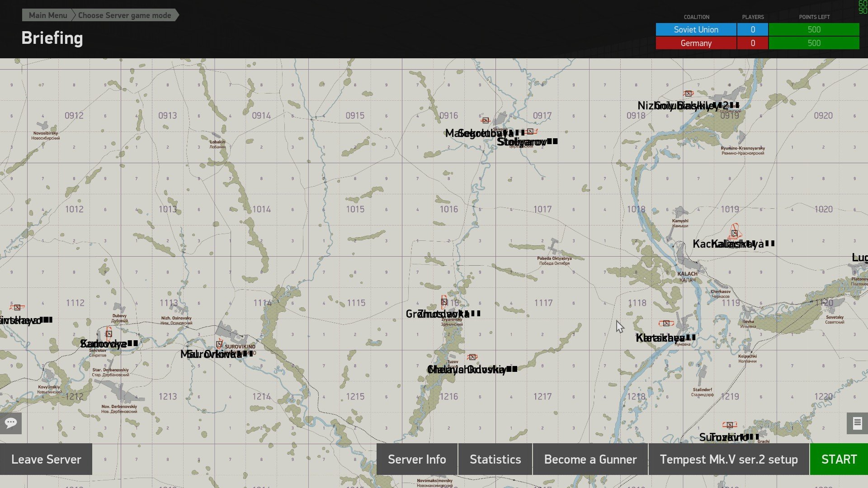Click the Briefing heading
This screenshot has height=488, width=868.
(x=52, y=38)
